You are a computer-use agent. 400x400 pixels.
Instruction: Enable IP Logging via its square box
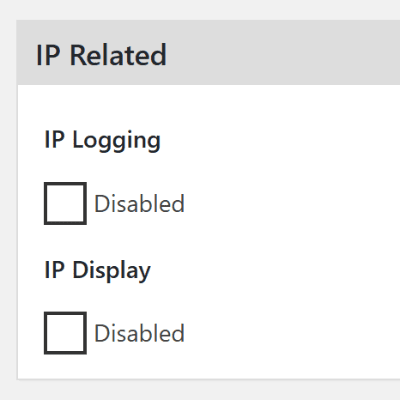pyautogui.click(x=65, y=203)
